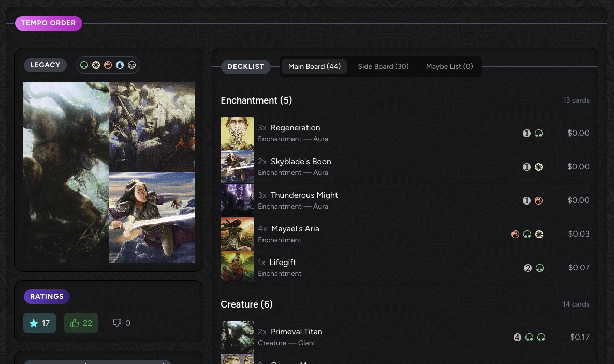Switch to the Main Board (44) tab

(x=314, y=67)
